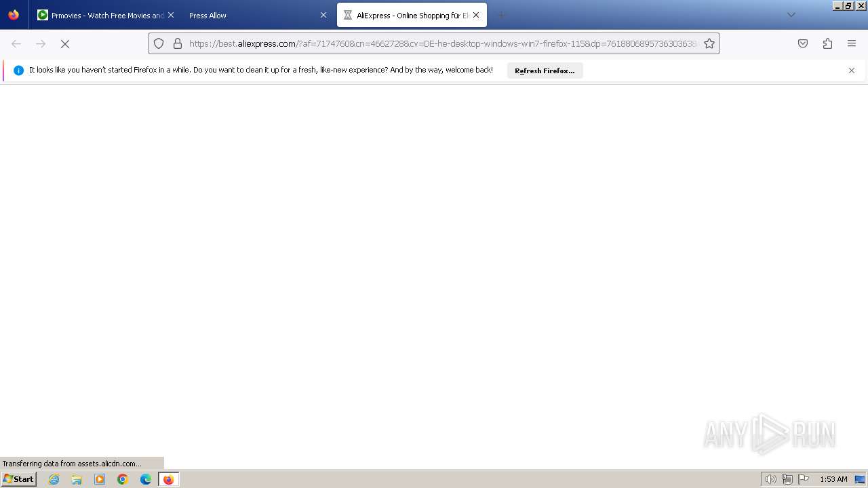Close the Press Allow tab

point(323,15)
